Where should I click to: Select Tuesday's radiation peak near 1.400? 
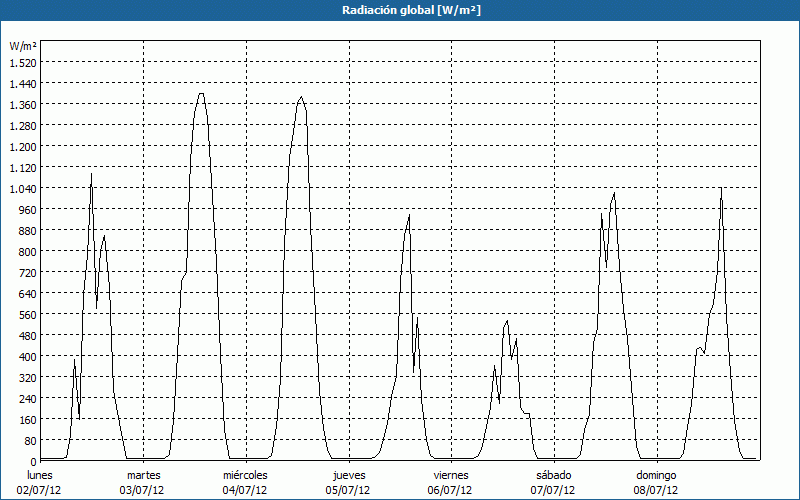click(201, 94)
